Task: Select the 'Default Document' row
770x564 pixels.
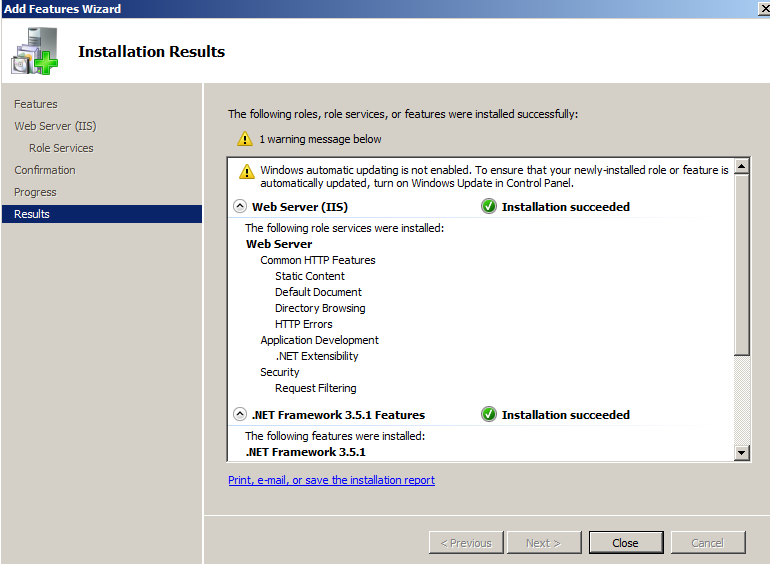Action: [x=318, y=292]
